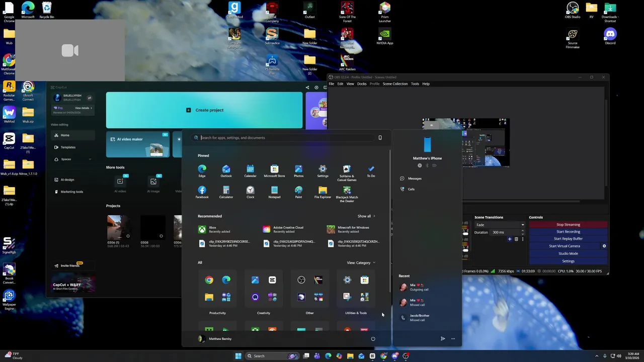Open Marketing tools in CapCut sidebar
This screenshot has width=644, height=362.
coord(73,192)
